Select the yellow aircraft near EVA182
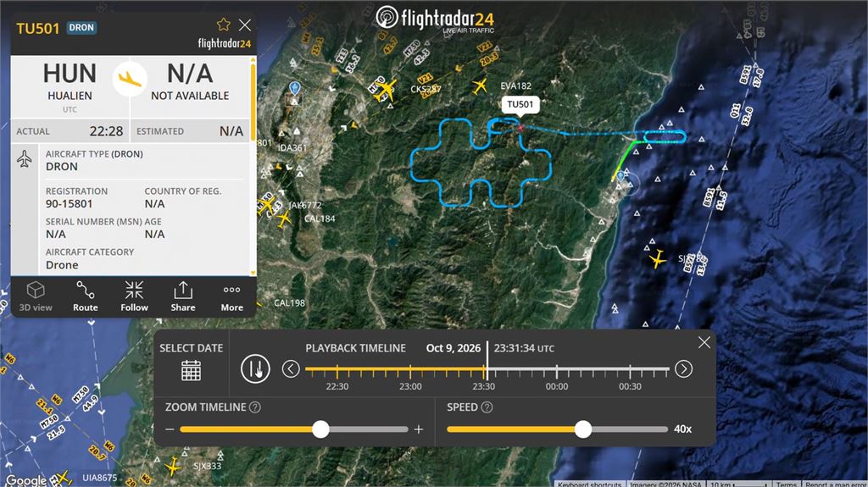This screenshot has height=487, width=868. pyautogui.click(x=480, y=86)
